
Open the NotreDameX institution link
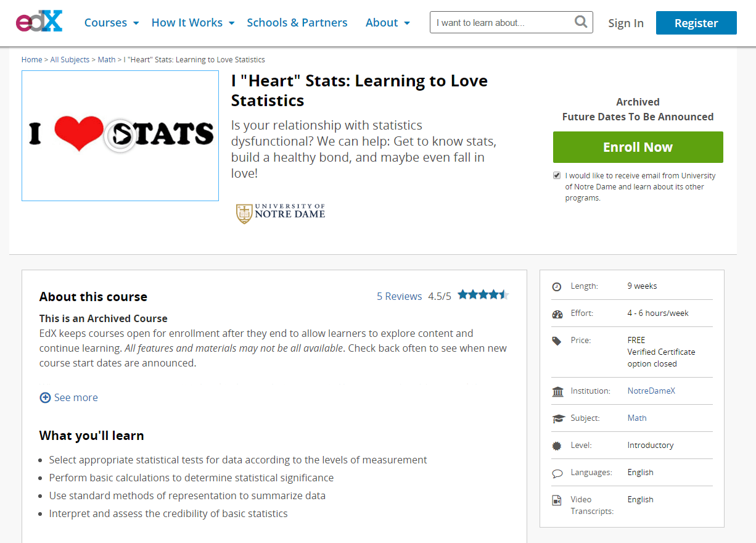coord(651,391)
